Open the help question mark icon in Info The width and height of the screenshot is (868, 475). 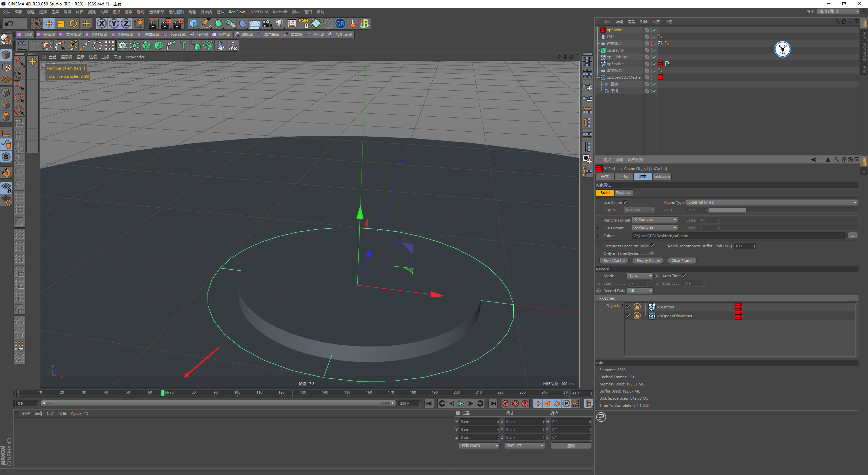601,417
